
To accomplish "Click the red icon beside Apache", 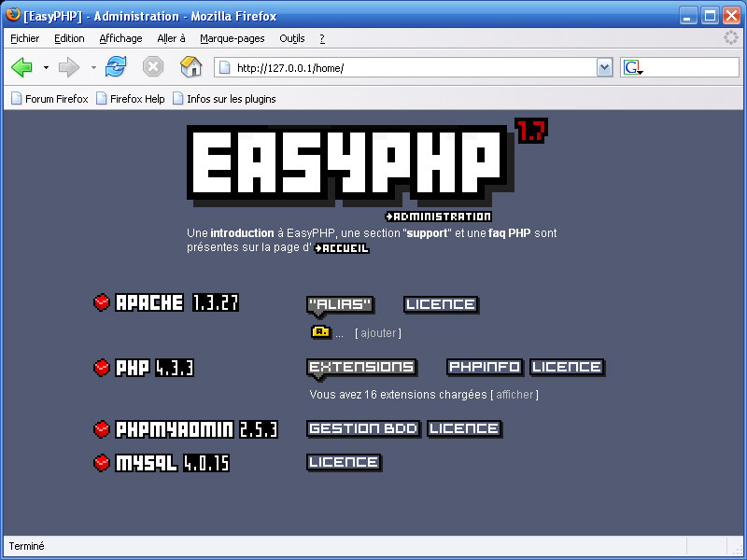I will pyautogui.click(x=102, y=302).
